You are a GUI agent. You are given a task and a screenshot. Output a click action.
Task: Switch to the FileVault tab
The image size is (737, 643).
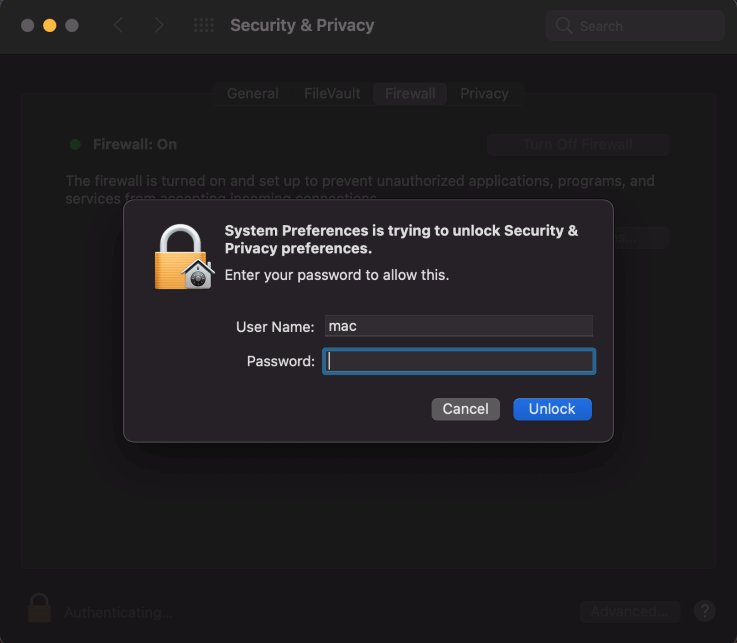point(332,94)
